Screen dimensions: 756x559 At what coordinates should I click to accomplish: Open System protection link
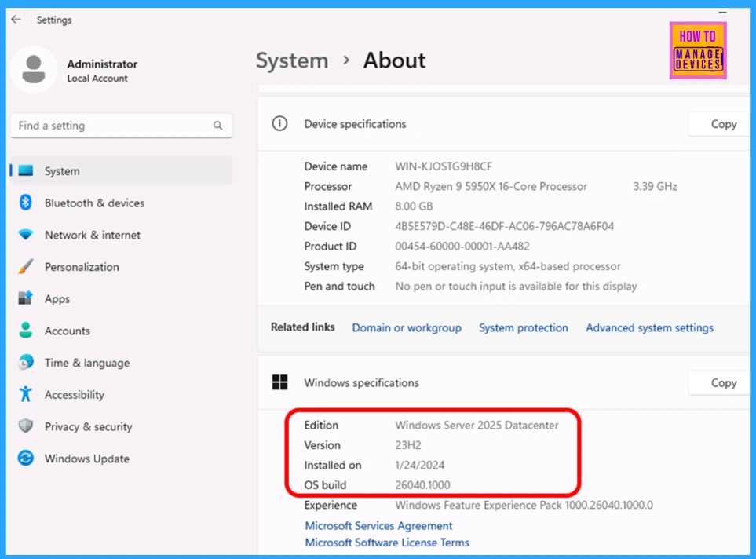coord(523,327)
